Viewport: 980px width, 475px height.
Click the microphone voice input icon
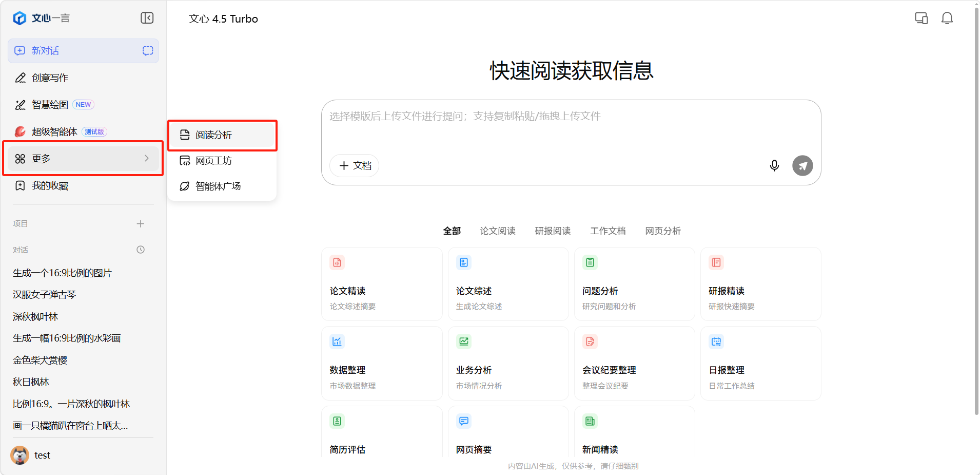[774, 165]
